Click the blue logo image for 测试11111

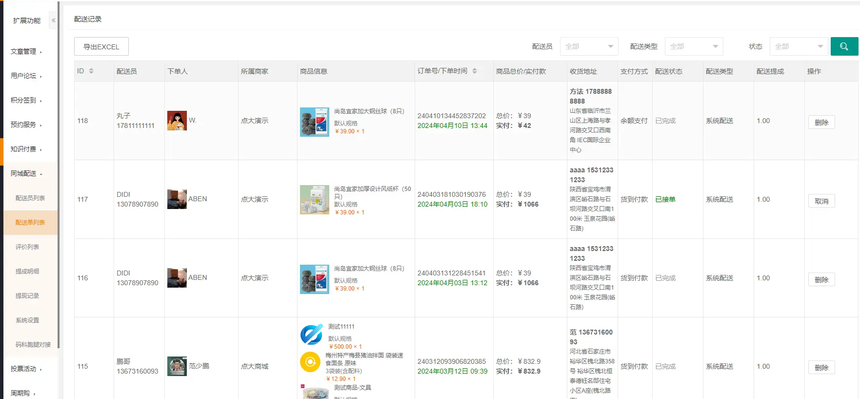(311, 335)
